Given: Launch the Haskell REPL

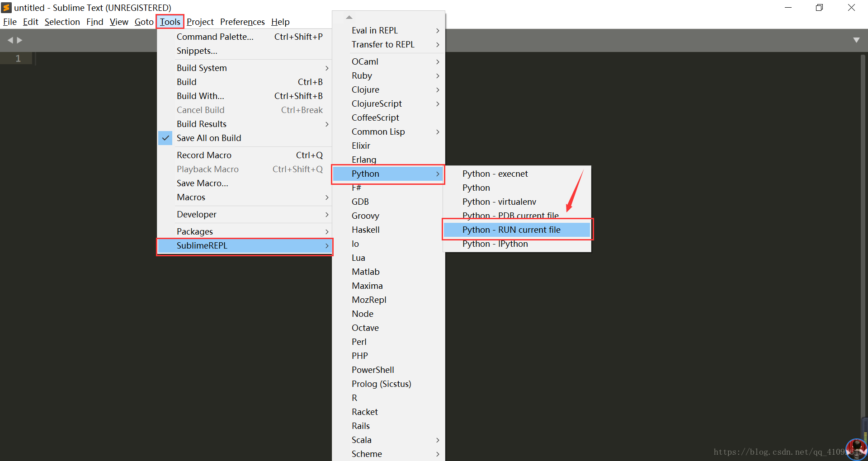Looking at the screenshot, I should pos(388,230).
